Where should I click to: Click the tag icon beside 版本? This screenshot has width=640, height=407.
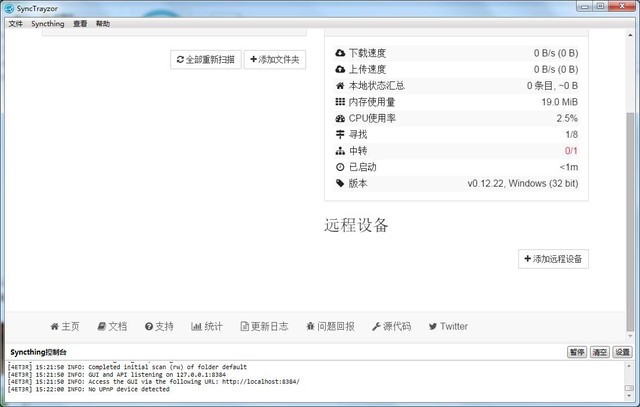click(340, 183)
